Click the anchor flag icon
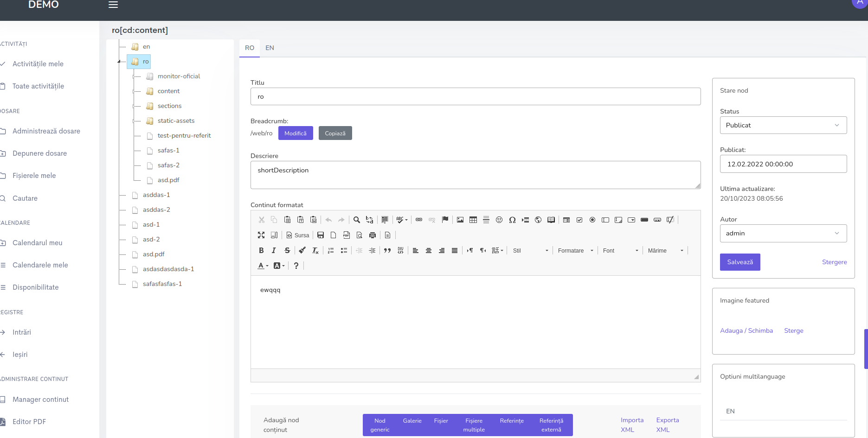Image resolution: width=868 pixels, height=438 pixels. pos(445,220)
